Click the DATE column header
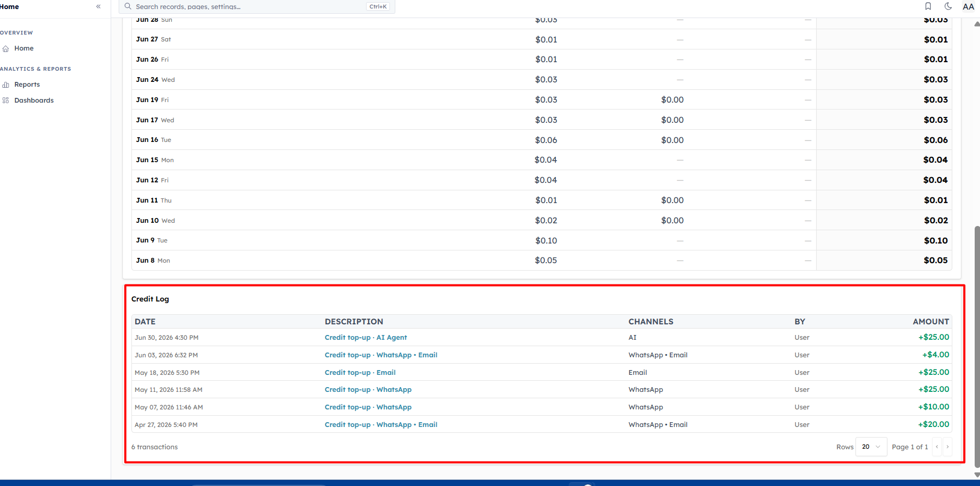 point(145,322)
